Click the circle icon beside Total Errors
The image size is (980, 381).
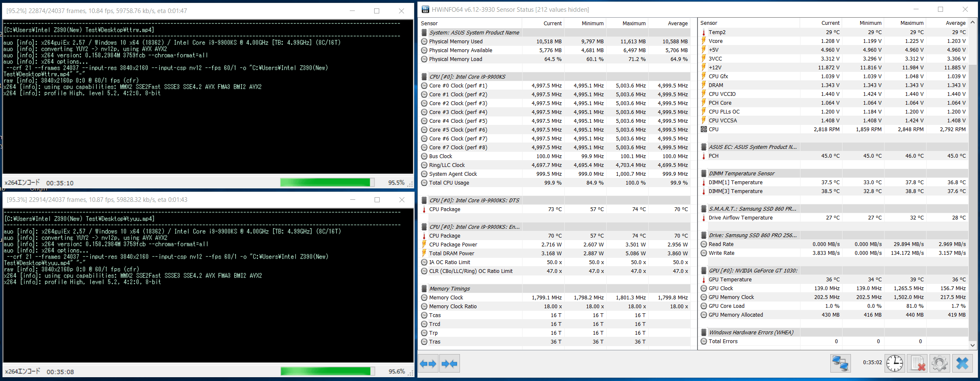704,341
